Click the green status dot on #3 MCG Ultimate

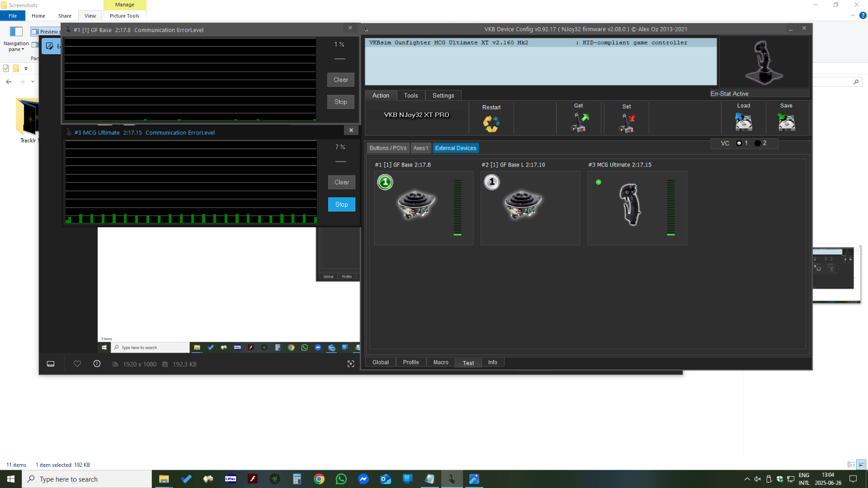(x=598, y=182)
